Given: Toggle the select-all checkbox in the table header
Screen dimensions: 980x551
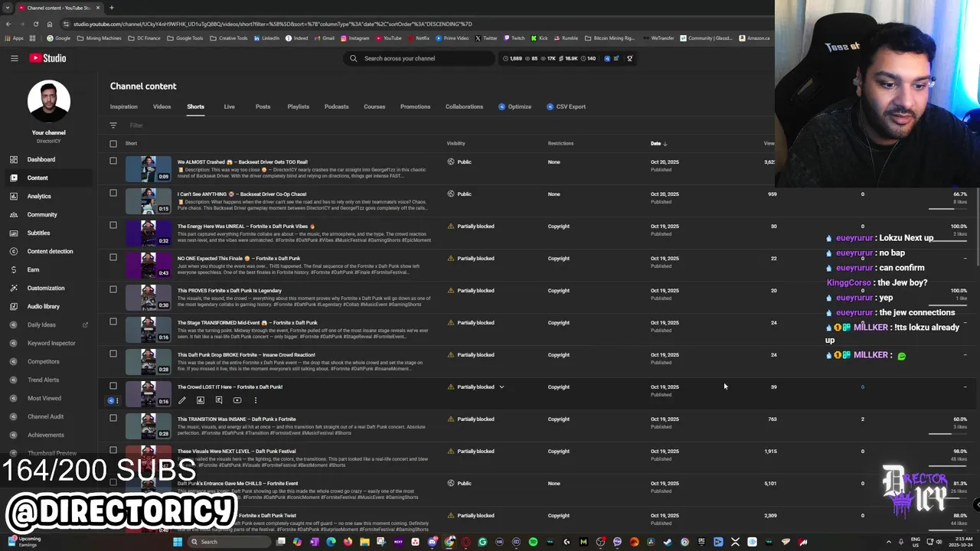Looking at the screenshot, I should click(113, 143).
